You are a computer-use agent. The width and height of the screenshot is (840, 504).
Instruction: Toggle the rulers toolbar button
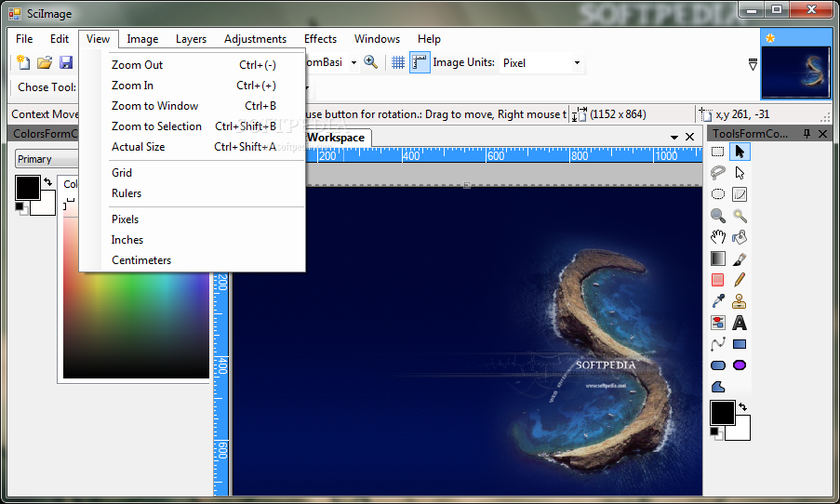(x=420, y=62)
